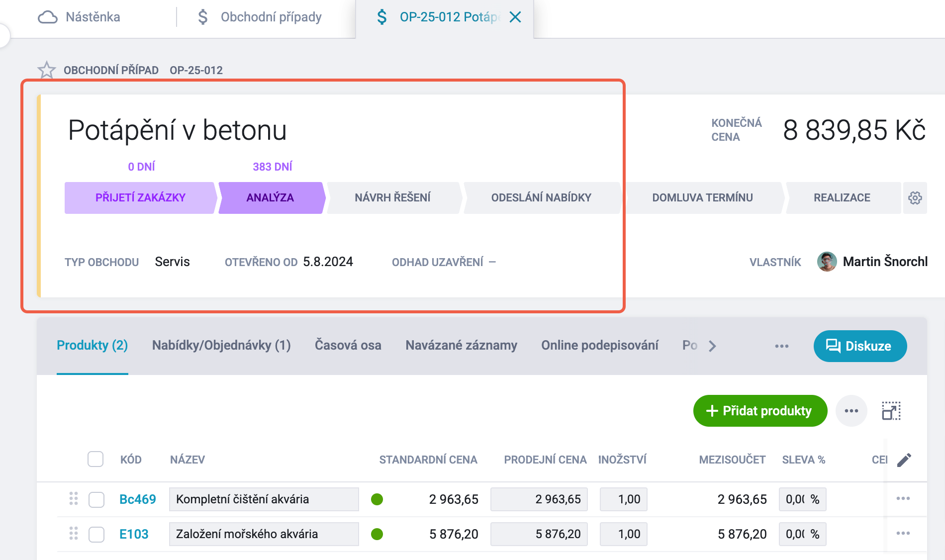945x560 pixels.
Task: Select all products with header checkbox
Action: coord(95,459)
